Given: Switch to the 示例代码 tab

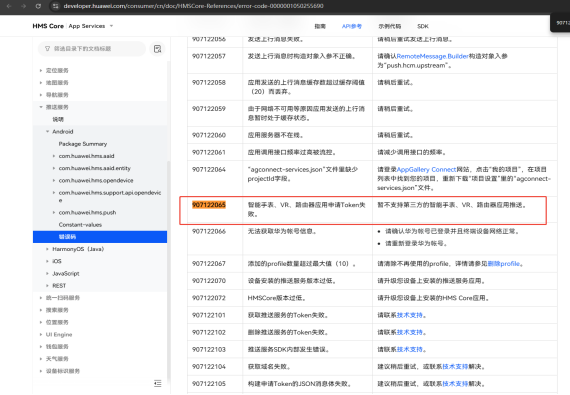Looking at the screenshot, I should pos(390,26).
